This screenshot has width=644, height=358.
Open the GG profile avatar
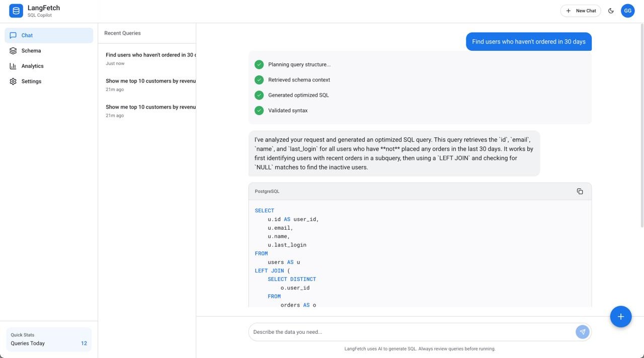(627, 10)
